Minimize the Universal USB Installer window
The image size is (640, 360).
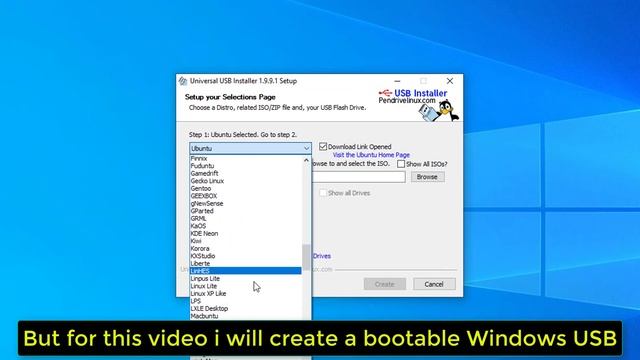[x=397, y=81]
